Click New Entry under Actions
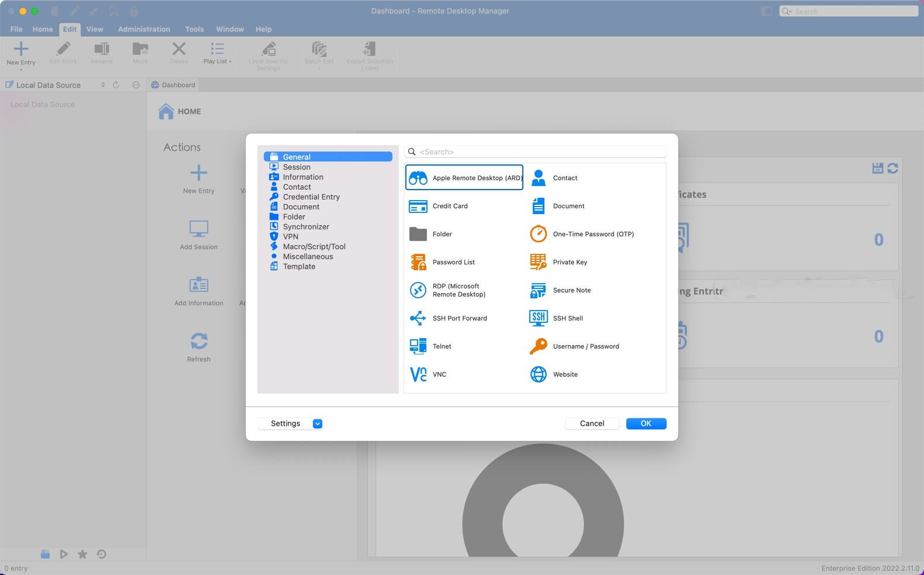This screenshot has width=924, height=575. [199, 179]
